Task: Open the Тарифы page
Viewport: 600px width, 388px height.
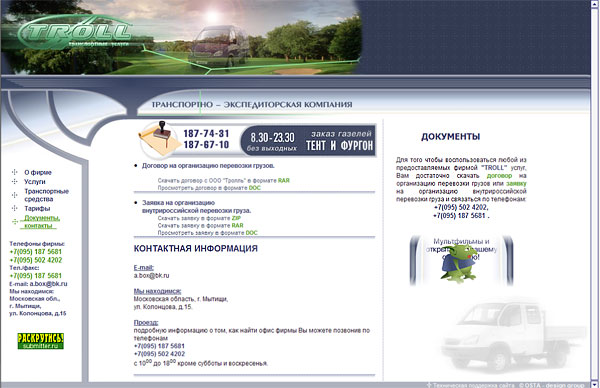Action: 37,209
